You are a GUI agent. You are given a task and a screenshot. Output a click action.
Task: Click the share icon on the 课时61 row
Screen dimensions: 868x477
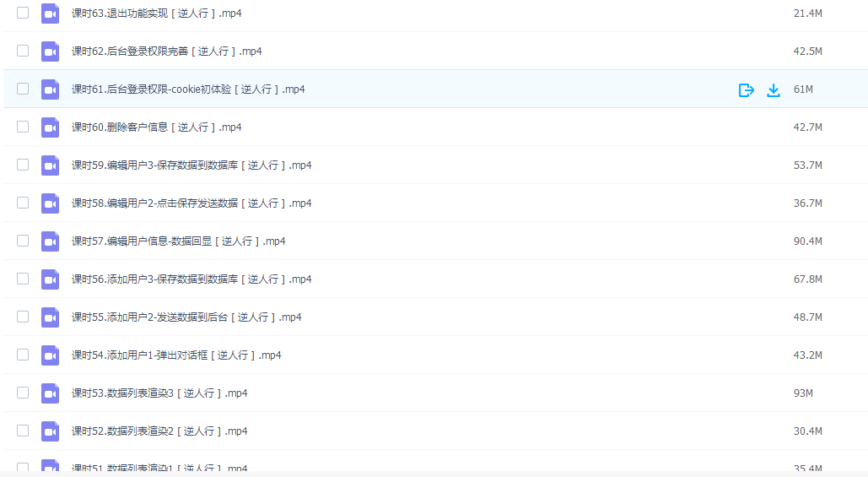[x=747, y=89]
